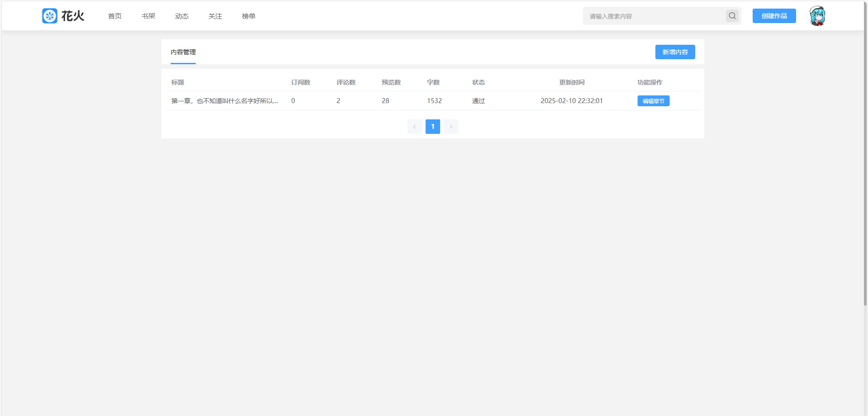Select the 内容管理 tab
This screenshot has height=416, width=868.
click(x=183, y=52)
